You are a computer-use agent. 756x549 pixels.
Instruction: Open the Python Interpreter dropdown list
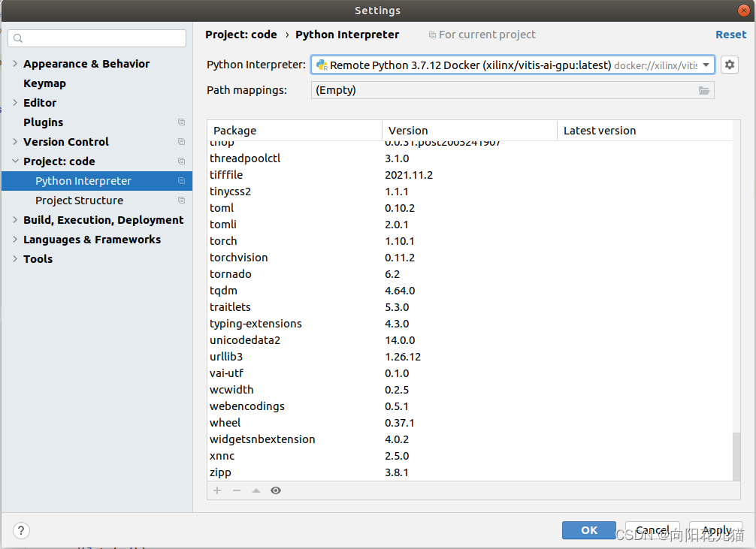pos(706,65)
